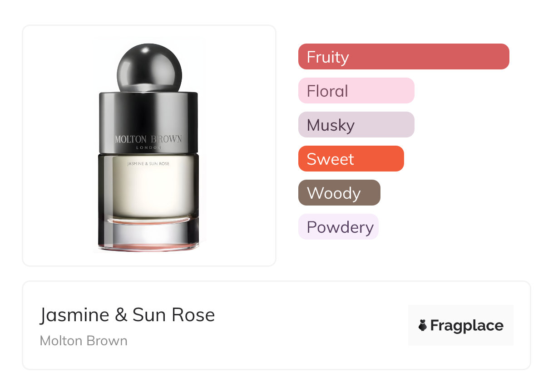The width and height of the screenshot is (553, 392).
Task: Click the MOLTON BROWN engraving on the bottle
Action: [148, 139]
